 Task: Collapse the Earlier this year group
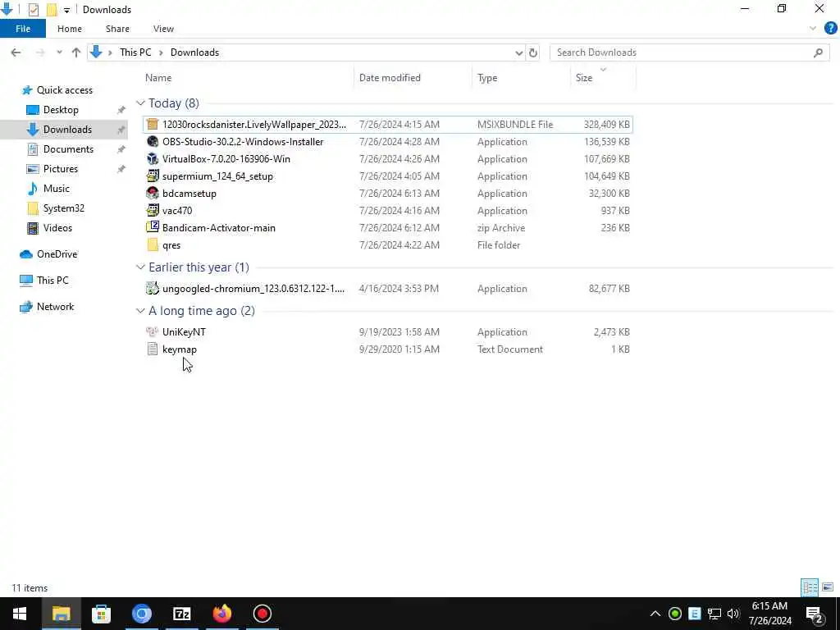coord(140,267)
